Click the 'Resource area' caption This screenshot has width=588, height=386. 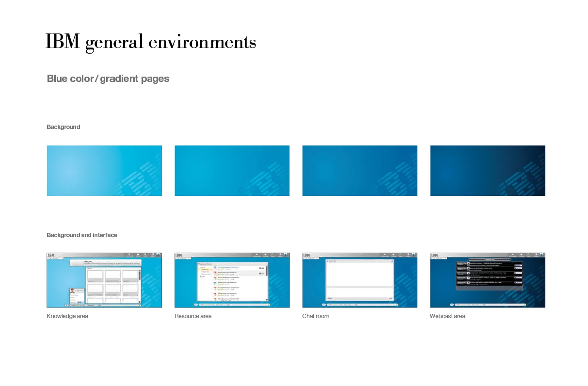[193, 316]
